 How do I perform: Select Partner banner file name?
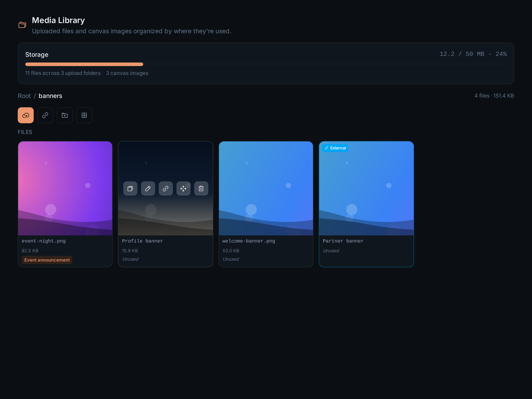click(x=343, y=241)
